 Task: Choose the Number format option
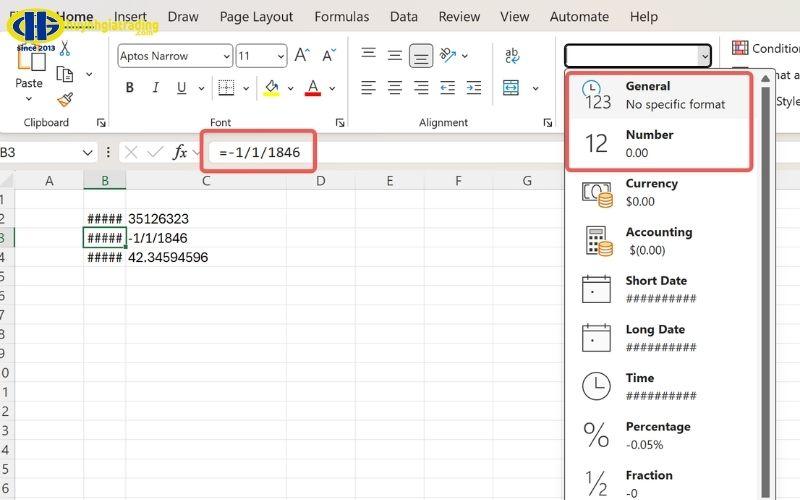click(658, 143)
